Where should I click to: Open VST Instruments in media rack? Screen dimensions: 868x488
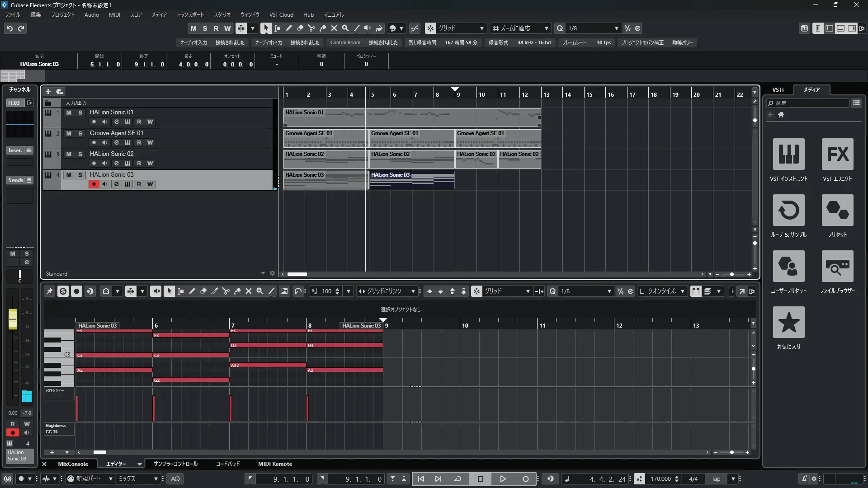(788, 154)
